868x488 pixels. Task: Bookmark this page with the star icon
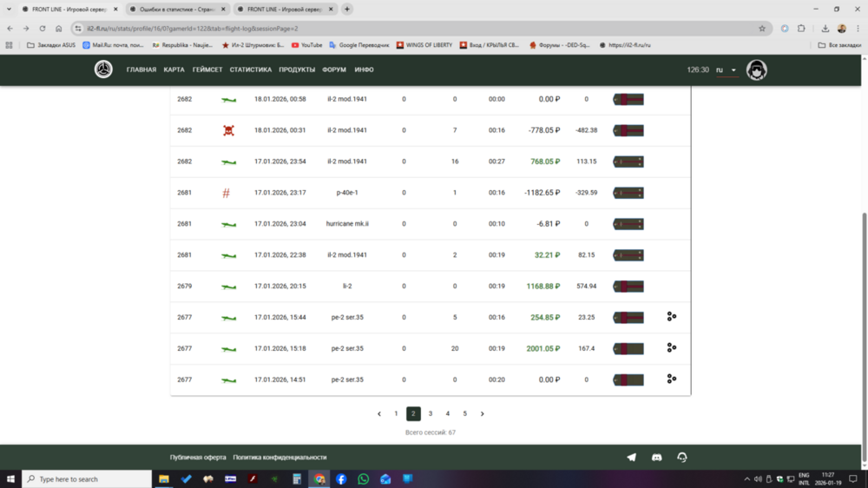762,29
